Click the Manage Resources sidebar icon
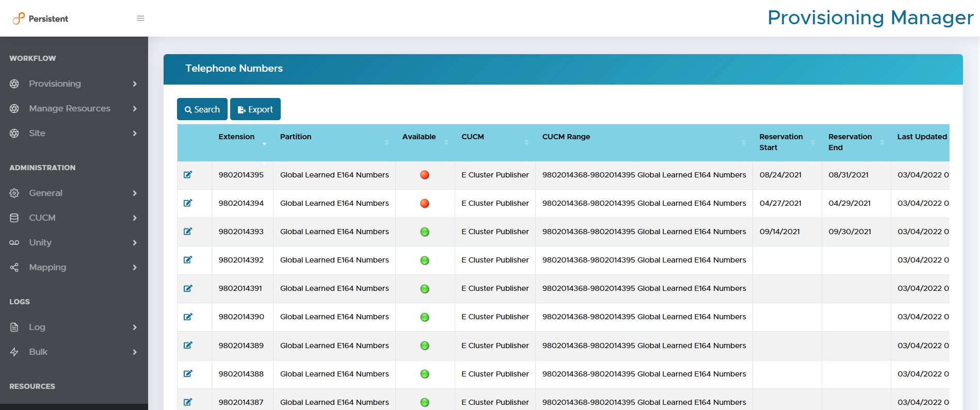Screen dimensions: 980x410 tap(14, 108)
